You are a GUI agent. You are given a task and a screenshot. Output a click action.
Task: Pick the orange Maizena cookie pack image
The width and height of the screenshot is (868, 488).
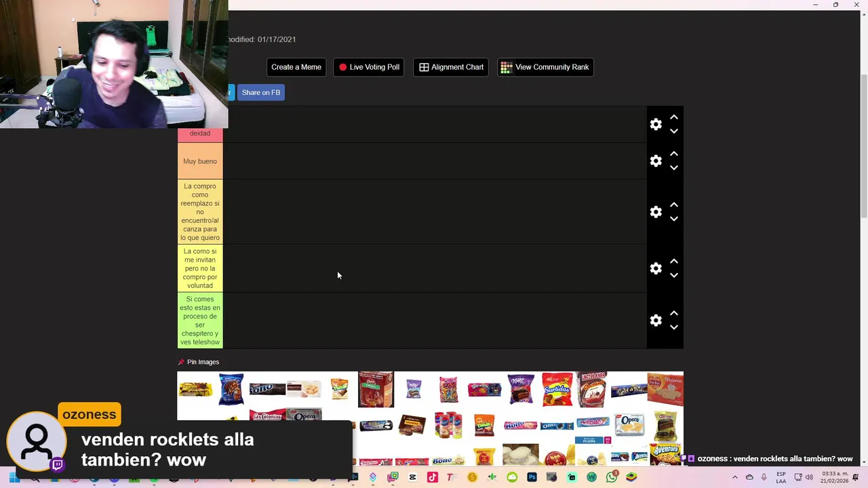(x=665, y=389)
